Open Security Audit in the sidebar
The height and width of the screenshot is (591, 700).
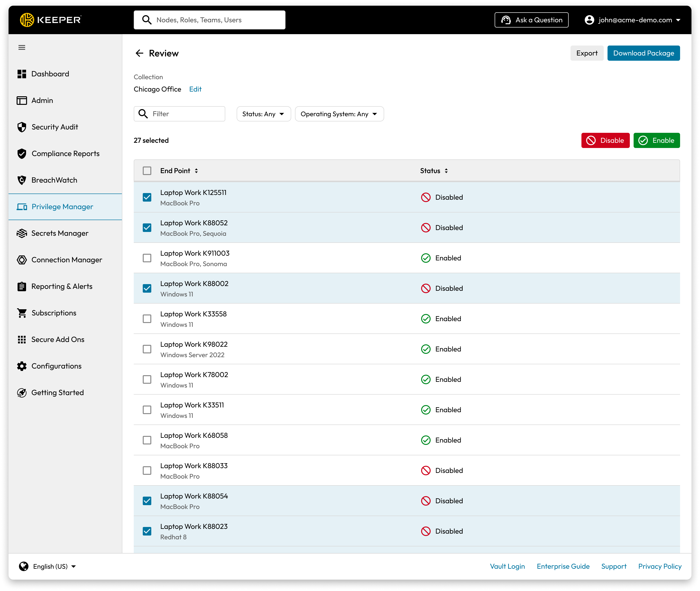(x=55, y=127)
